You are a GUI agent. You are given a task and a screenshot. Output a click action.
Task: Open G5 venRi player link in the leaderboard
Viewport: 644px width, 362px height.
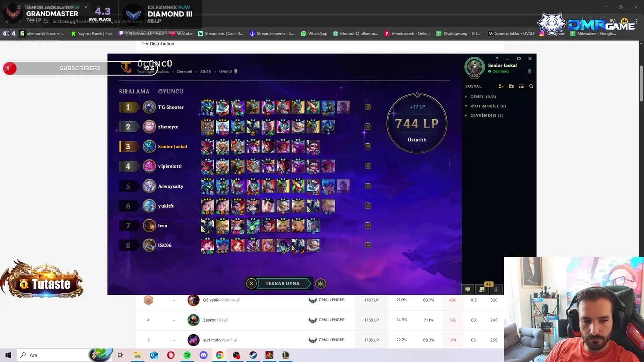(221, 300)
